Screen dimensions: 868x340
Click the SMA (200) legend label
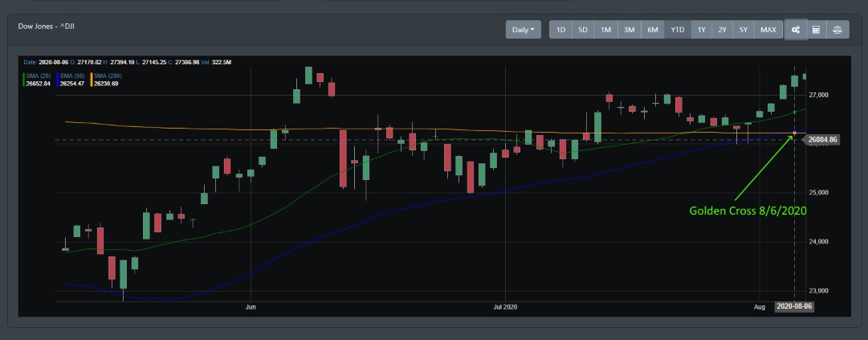(108, 76)
